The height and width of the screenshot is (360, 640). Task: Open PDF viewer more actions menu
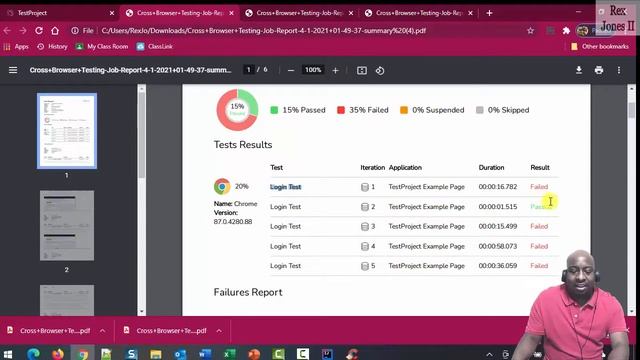tap(619, 70)
